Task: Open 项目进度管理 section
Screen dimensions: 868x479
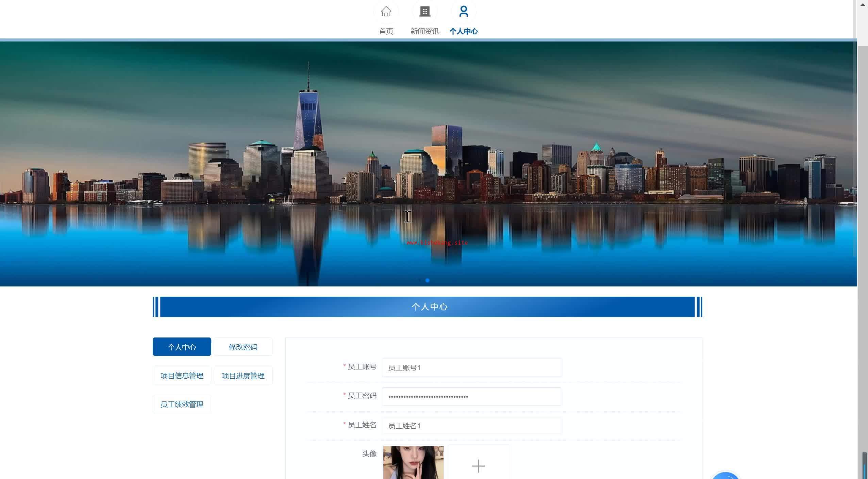Action: pos(243,376)
